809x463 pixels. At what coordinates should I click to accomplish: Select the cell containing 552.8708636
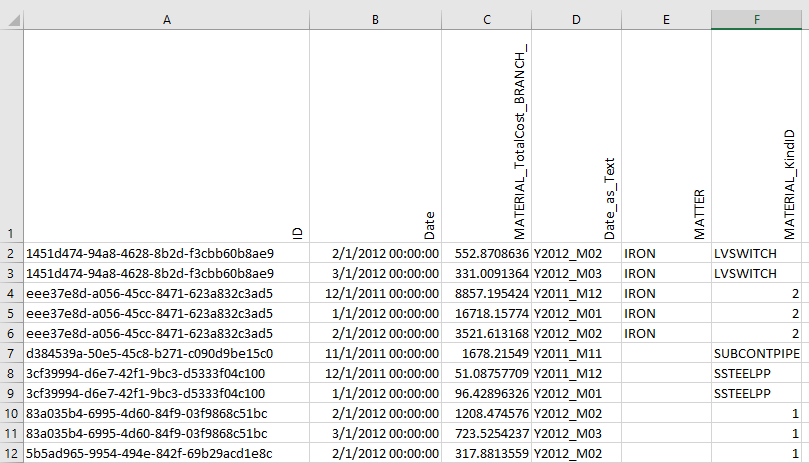(x=486, y=253)
